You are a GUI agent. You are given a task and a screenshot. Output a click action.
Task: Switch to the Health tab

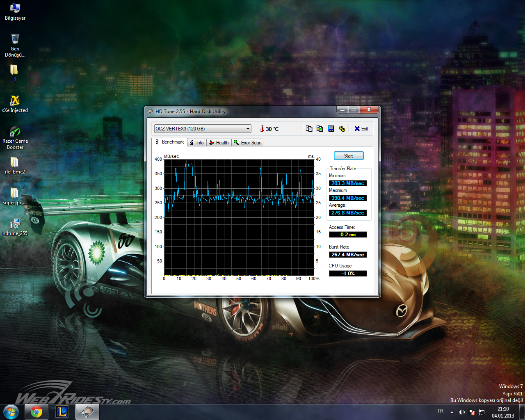click(219, 143)
